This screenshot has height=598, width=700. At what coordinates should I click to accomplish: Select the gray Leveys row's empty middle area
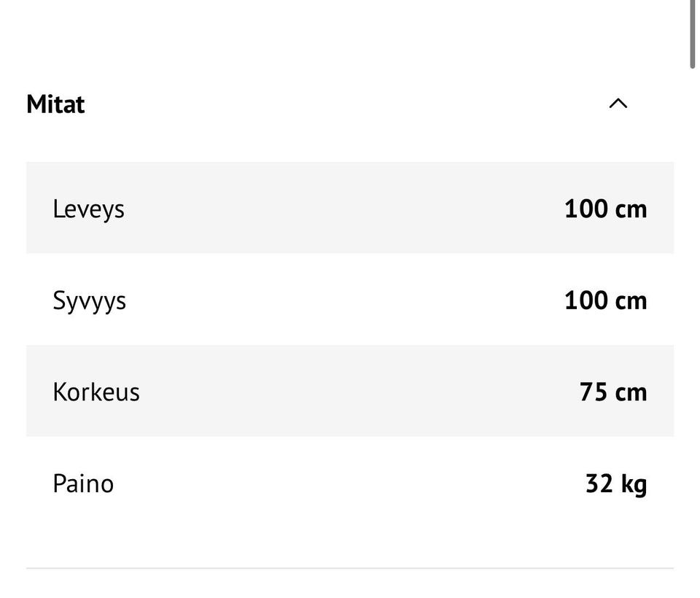pos(343,209)
